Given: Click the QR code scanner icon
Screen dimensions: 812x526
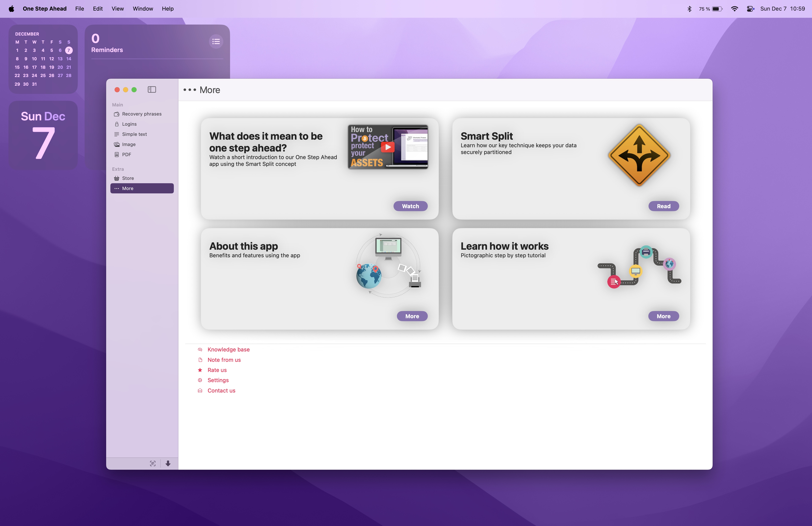Looking at the screenshot, I should point(152,463).
